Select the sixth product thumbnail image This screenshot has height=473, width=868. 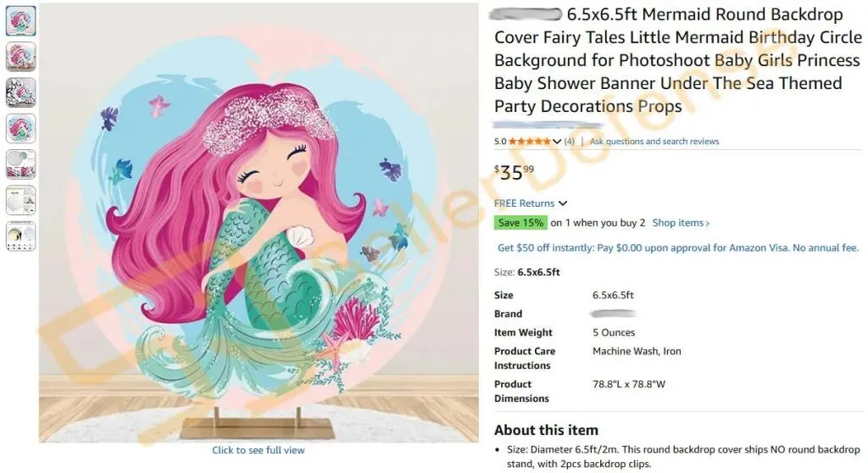[21, 200]
